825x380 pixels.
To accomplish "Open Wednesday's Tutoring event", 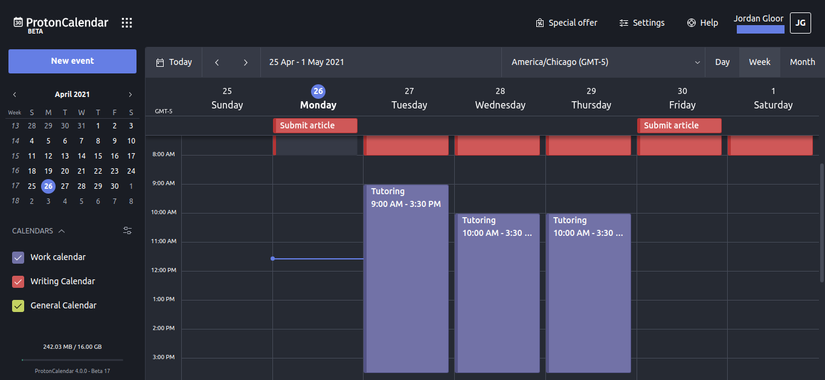I will pyautogui.click(x=497, y=293).
